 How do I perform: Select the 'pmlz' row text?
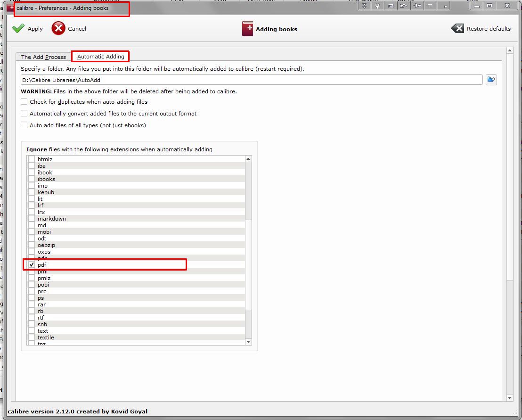click(44, 278)
